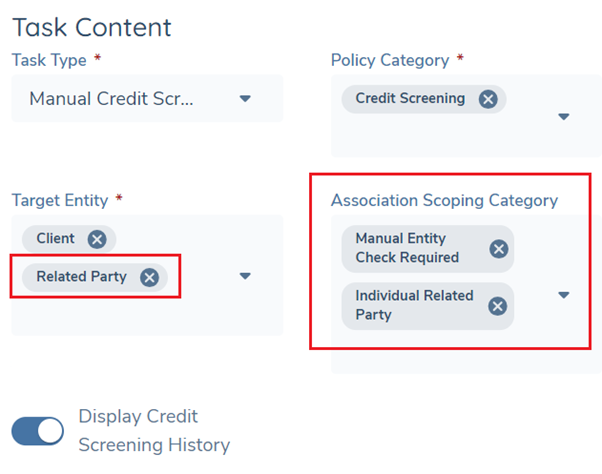Click the Association Scoping Category field label
This screenshot has height=474, width=602.
tap(444, 200)
